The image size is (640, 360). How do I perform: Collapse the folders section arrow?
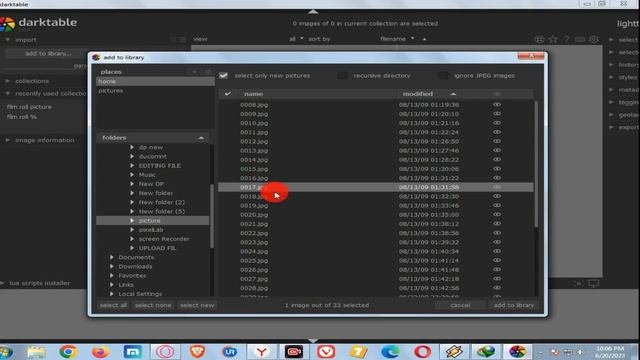tap(201, 138)
